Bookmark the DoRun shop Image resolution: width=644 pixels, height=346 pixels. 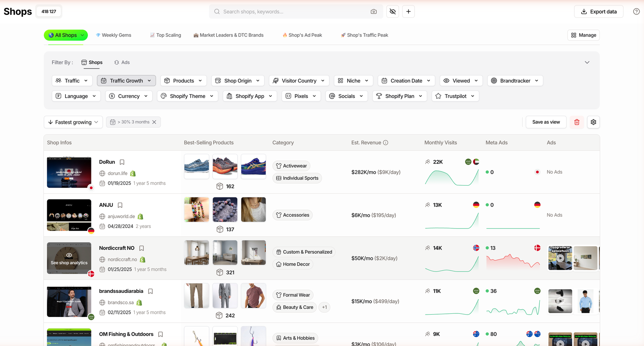coord(122,162)
